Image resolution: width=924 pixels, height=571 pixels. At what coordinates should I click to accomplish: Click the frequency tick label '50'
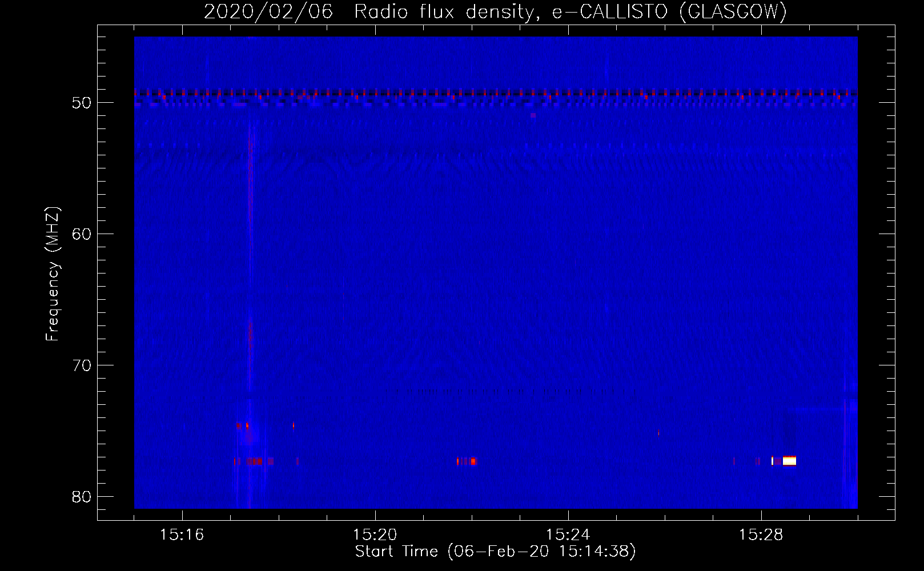[82, 103]
